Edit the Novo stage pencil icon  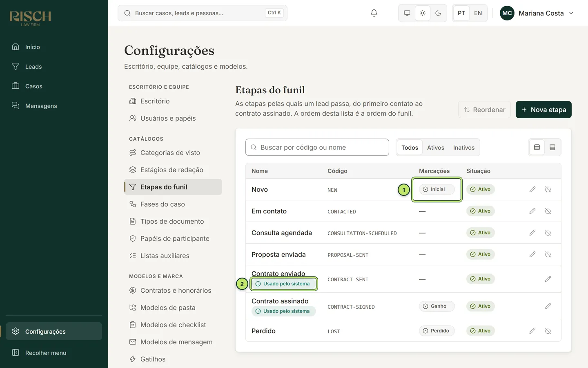[532, 189]
